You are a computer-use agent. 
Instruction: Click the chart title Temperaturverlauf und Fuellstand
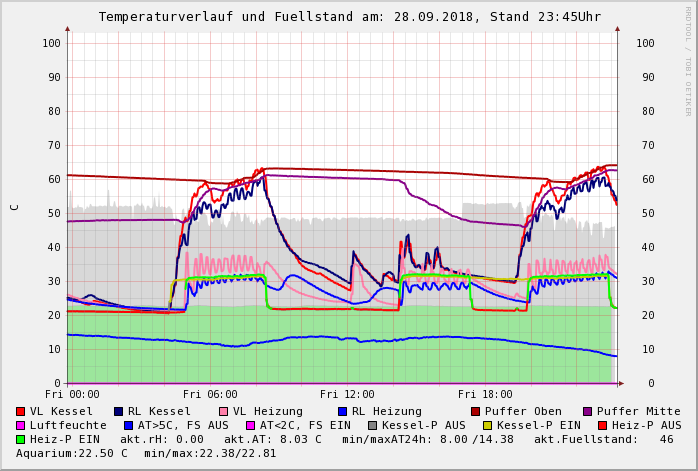[349, 17]
